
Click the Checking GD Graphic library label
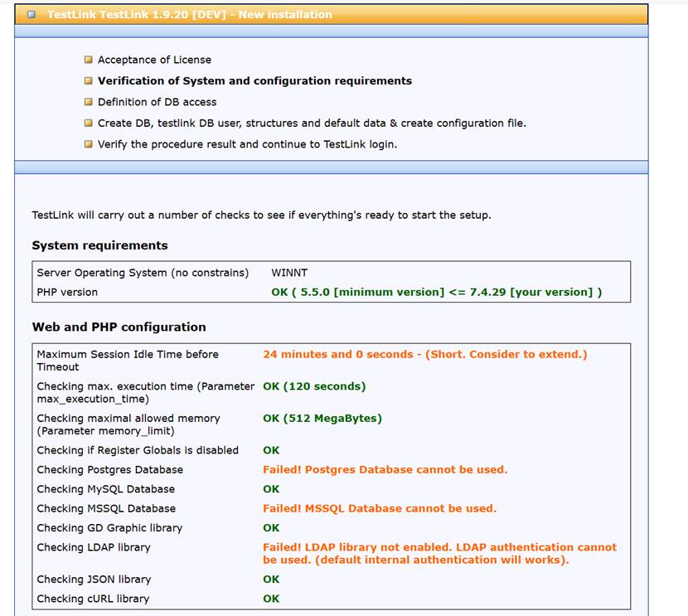tap(109, 528)
